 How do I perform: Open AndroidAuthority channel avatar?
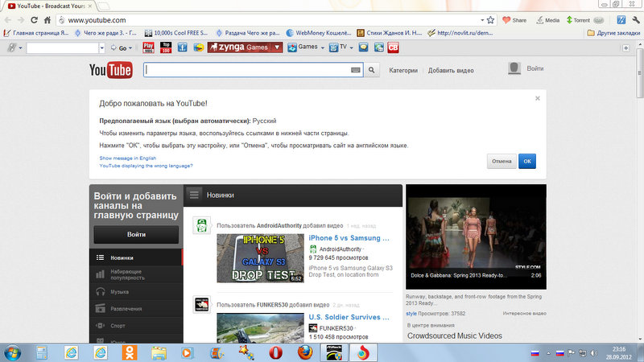(x=202, y=225)
